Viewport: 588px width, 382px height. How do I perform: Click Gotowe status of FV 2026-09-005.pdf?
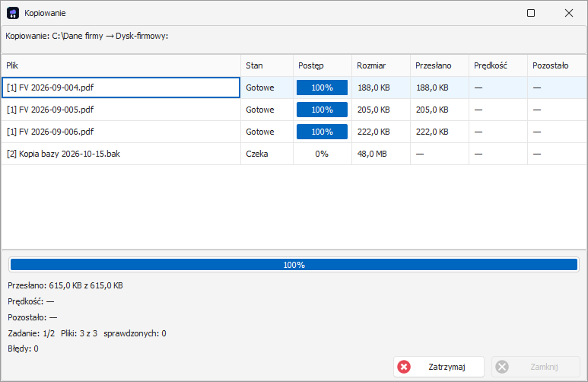pyautogui.click(x=267, y=110)
